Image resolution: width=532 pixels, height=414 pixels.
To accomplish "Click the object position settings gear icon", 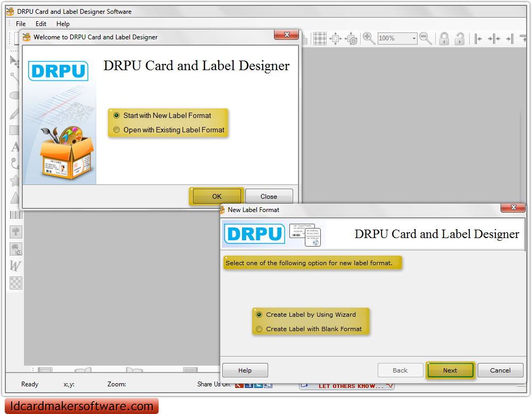I will (x=351, y=38).
